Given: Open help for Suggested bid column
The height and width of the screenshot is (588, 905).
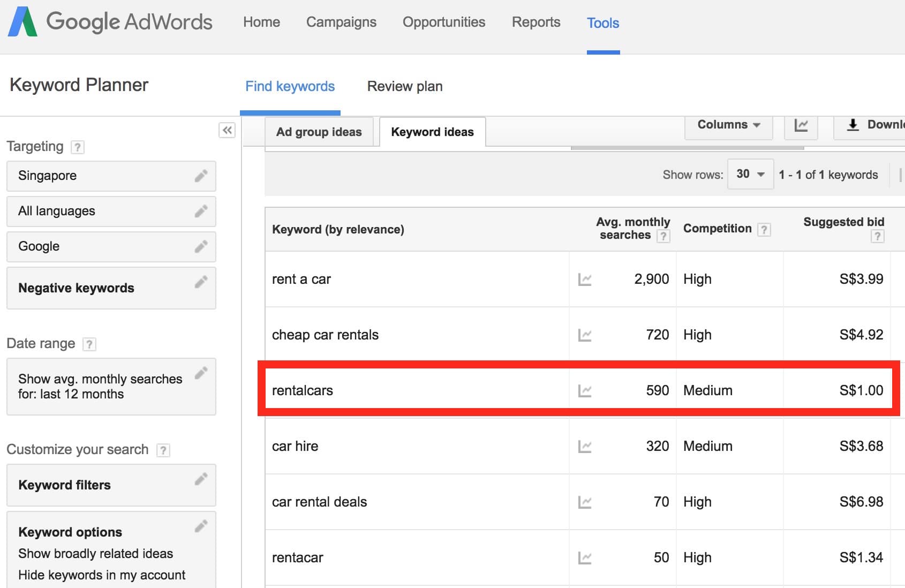Looking at the screenshot, I should coord(877,236).
